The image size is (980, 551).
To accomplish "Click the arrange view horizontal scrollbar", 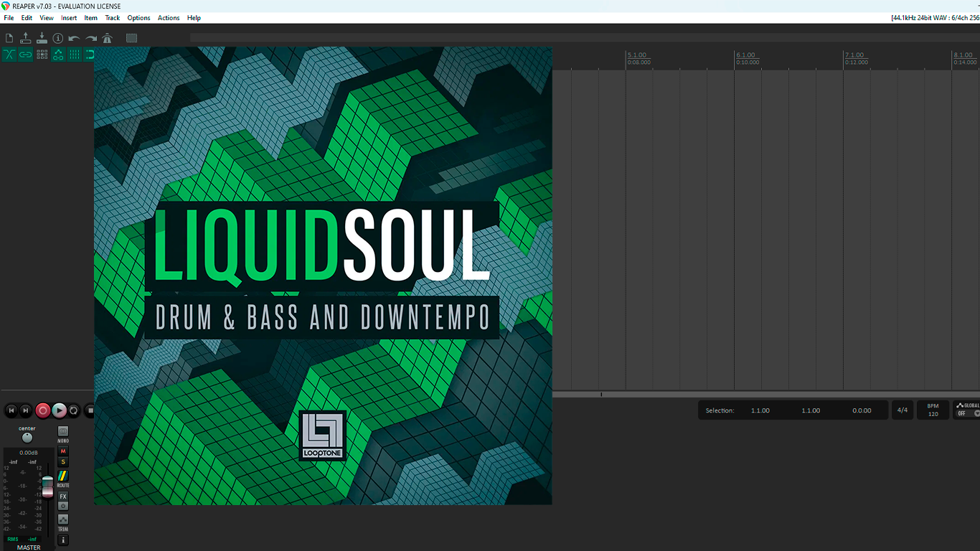I will [x=765, y=395].
